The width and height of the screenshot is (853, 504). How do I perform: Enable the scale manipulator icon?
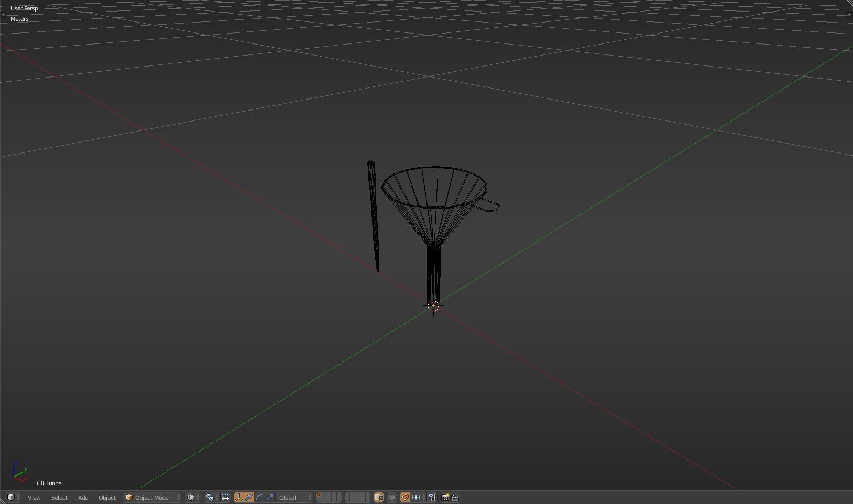pos(270,497)
